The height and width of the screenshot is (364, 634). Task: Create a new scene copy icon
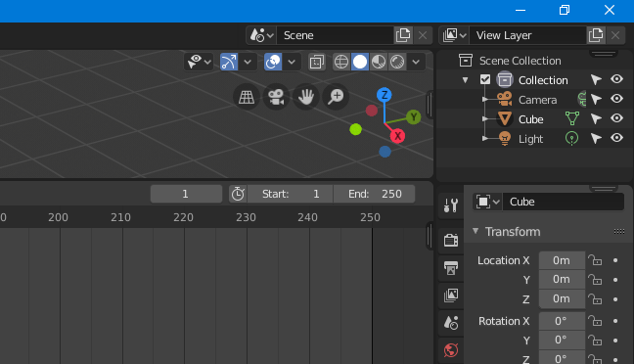tap(403, 35)
